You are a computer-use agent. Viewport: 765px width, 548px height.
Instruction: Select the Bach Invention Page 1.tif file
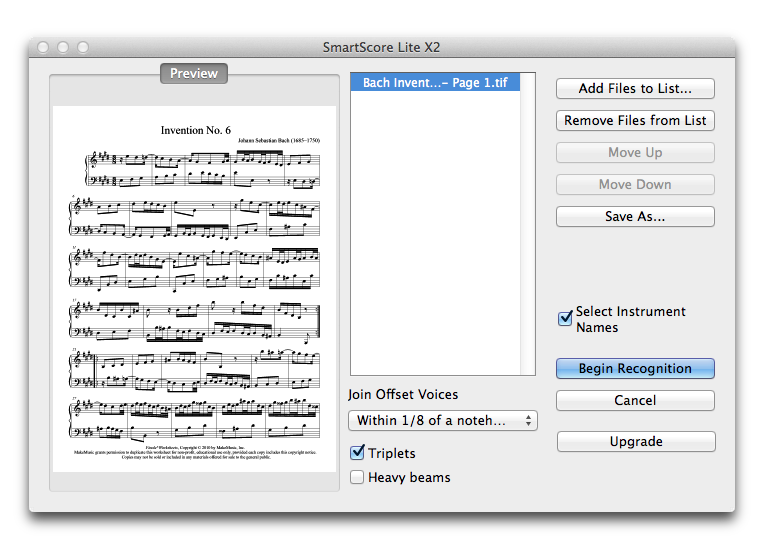pos(435,82)
